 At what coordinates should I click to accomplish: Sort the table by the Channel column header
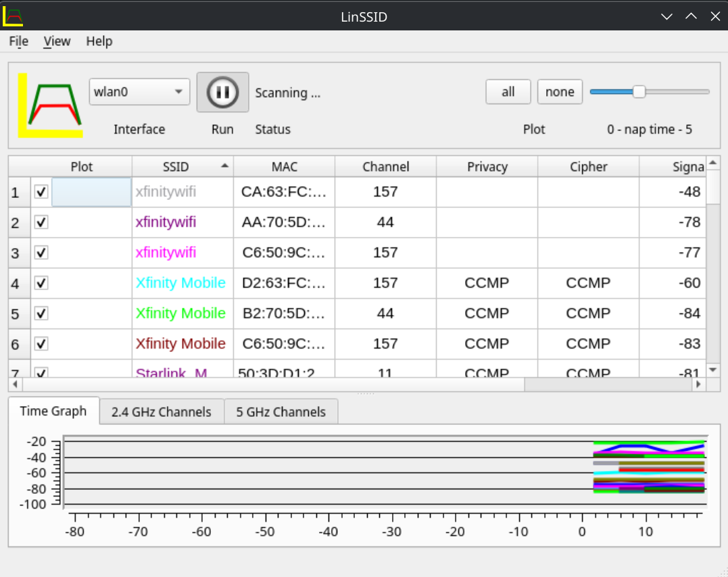385,167
